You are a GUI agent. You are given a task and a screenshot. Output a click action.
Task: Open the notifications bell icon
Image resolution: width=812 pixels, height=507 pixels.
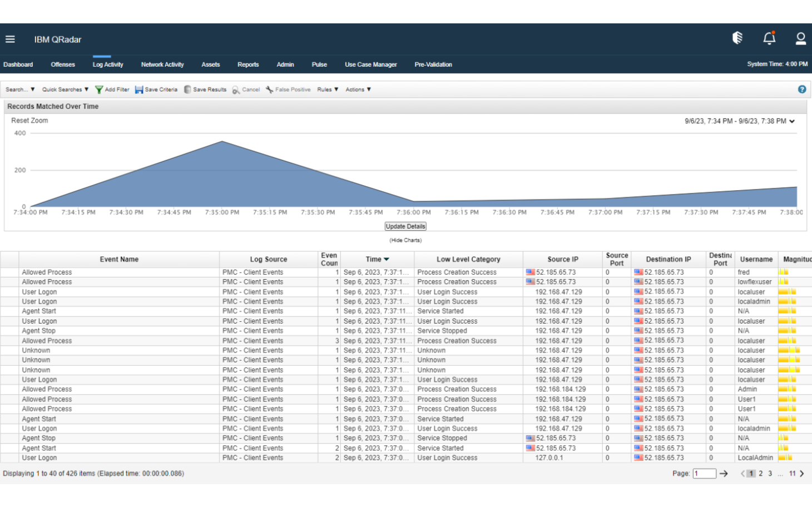click(x=769, y=38)
